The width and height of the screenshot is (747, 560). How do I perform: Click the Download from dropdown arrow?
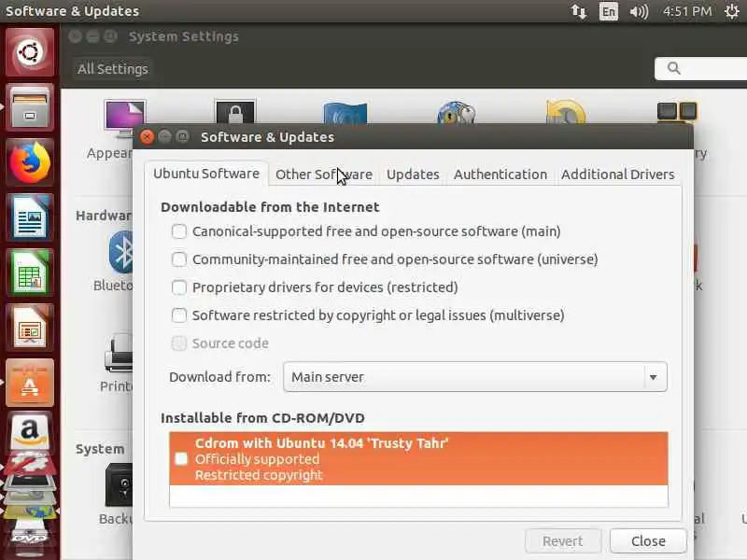coord(653,377)
